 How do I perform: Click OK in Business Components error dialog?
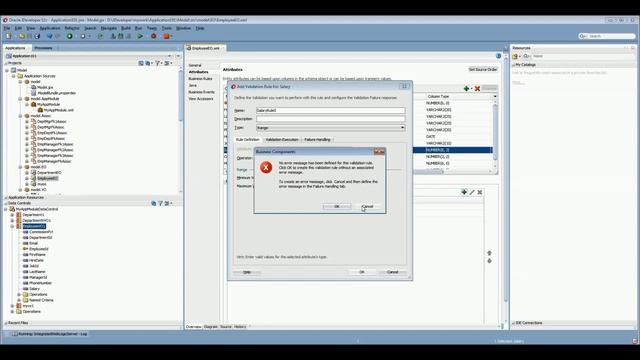[337, 207]
